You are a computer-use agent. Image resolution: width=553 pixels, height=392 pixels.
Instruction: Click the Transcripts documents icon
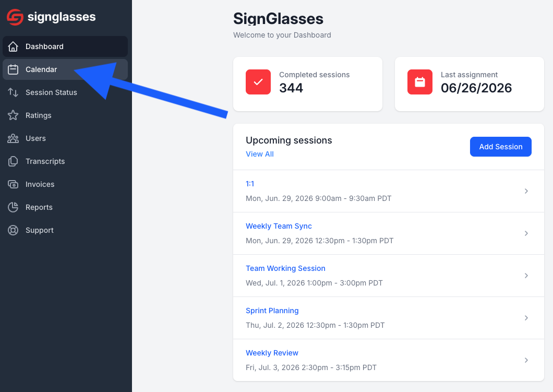click(x=13, y=161)
